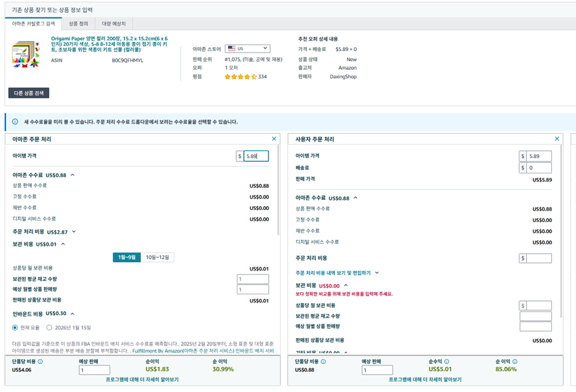Click right 아이템 가격 input field
Screen dimensions: 576x392
tap(539, 156)
